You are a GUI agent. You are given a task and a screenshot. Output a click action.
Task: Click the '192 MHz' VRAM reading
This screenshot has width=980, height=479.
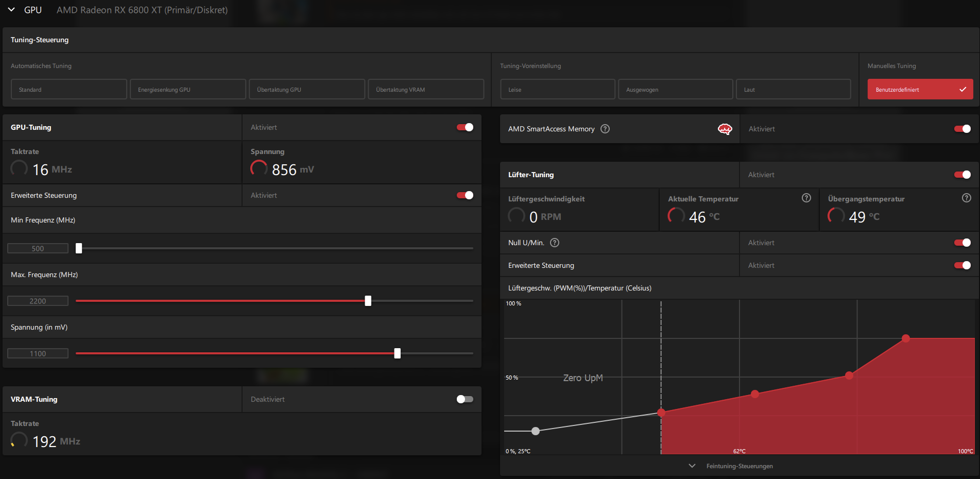coord(56,441)
